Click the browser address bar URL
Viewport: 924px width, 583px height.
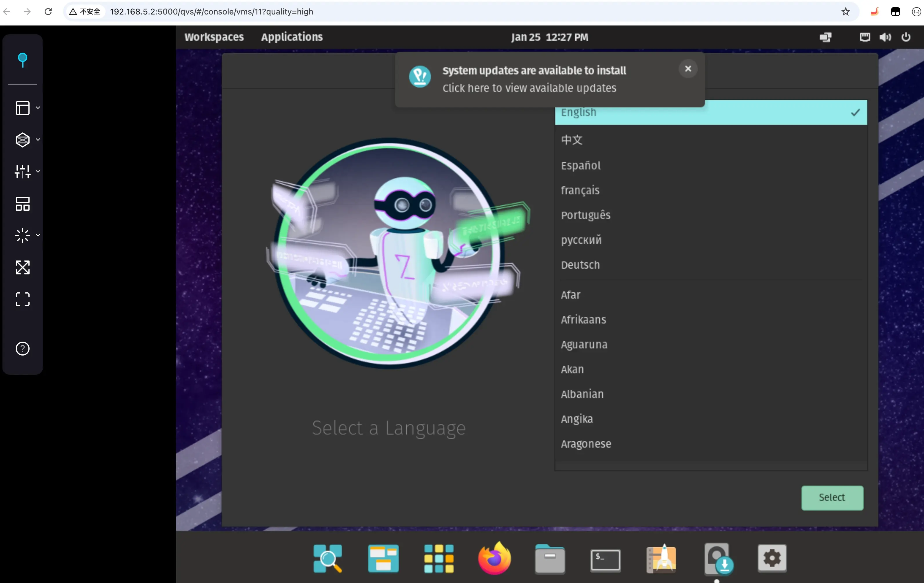coord(211,12)
